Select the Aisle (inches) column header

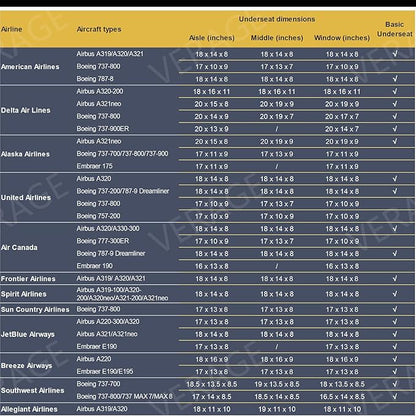tap(212, 38)
